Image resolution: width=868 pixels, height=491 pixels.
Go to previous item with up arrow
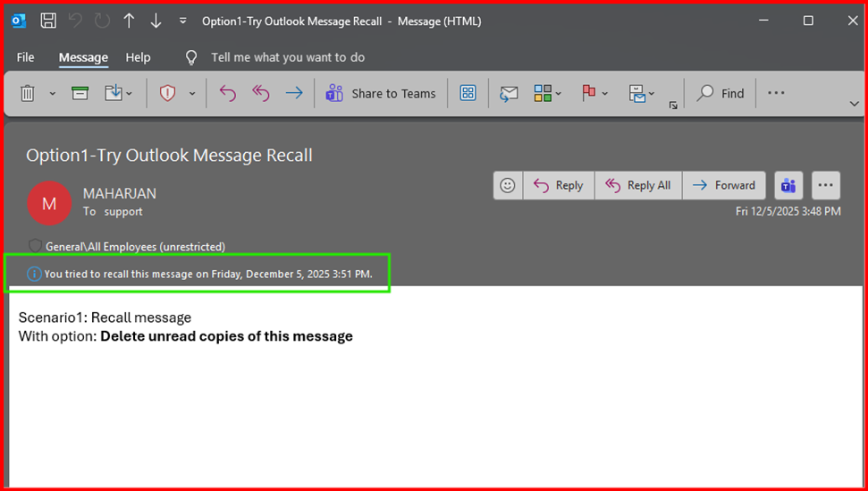[x=130, y=21]
